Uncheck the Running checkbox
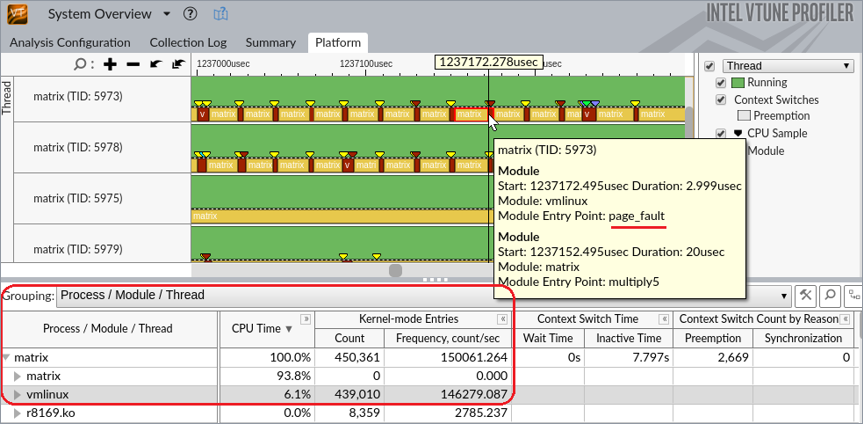 [x=722, y=83]
